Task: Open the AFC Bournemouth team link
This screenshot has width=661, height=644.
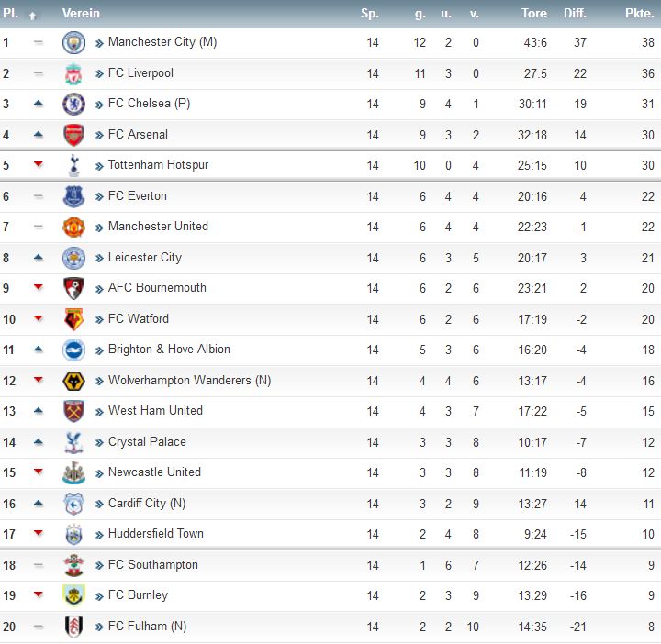Action: [157, 288]
